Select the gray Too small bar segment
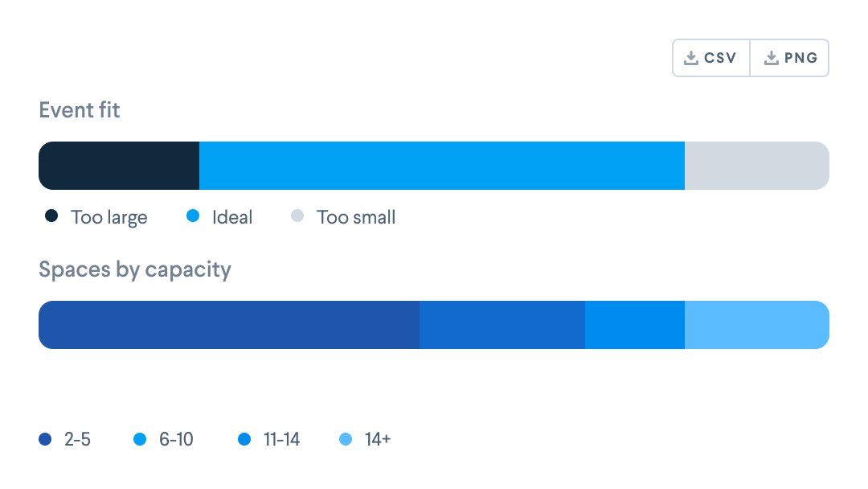868x489 pixels. tap(757, 166)
